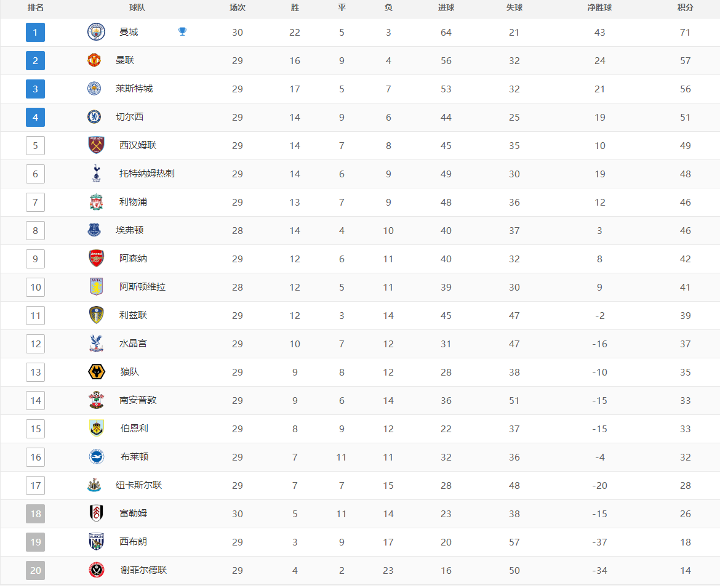
Task: Open the 西汉姆联 team link
Action: click(138, 145)
